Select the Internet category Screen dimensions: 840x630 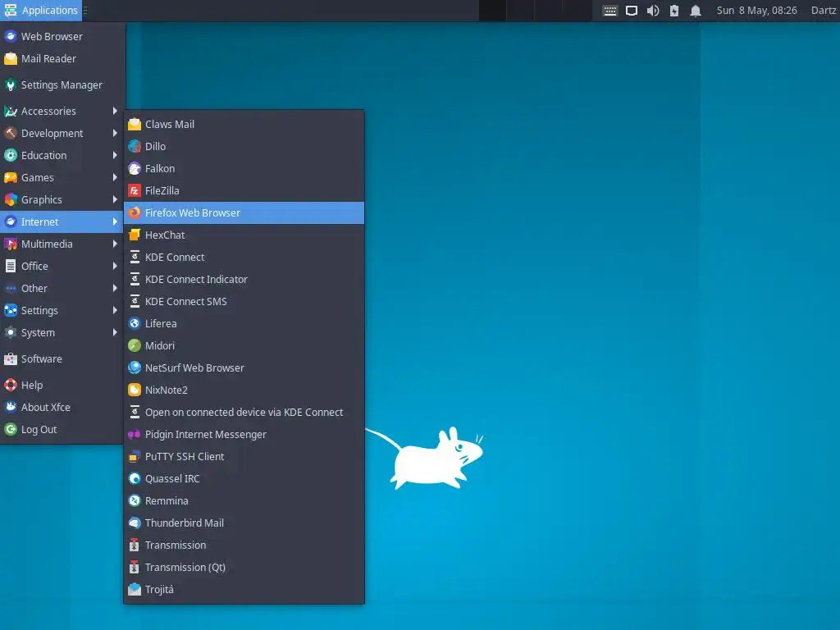[62, 221]
